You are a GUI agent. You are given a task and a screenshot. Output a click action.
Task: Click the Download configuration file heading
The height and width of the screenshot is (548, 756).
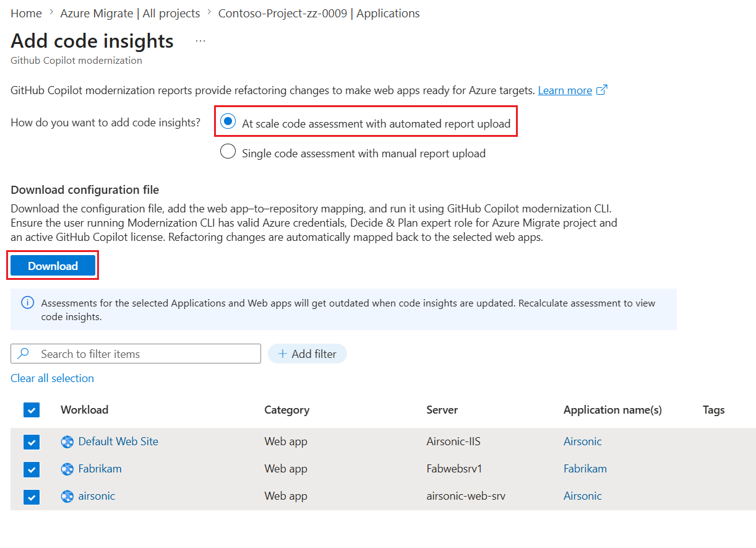[85, 189]
